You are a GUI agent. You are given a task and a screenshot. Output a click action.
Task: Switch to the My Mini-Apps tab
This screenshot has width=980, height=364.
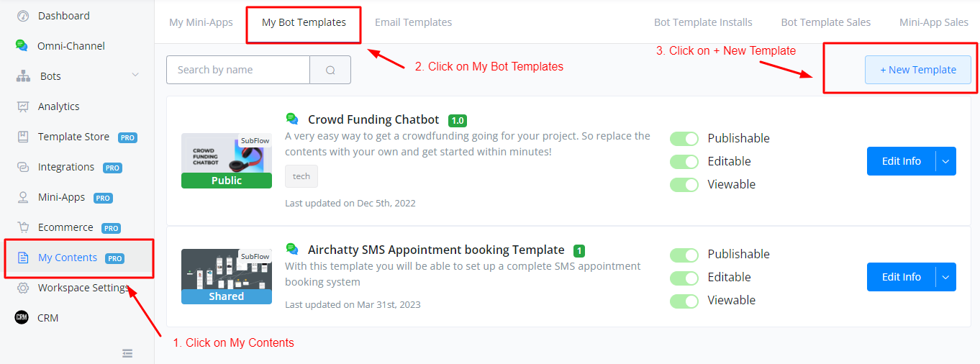click(201, 22)
